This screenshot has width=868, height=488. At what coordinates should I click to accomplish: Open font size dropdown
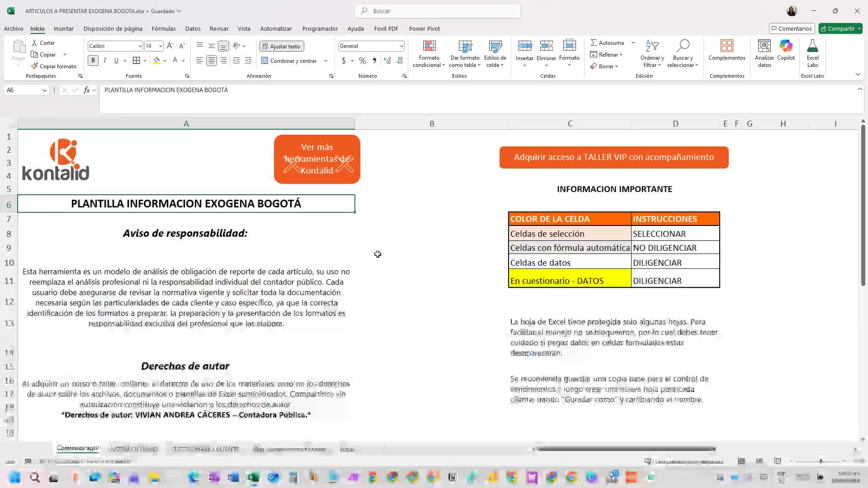160,46
